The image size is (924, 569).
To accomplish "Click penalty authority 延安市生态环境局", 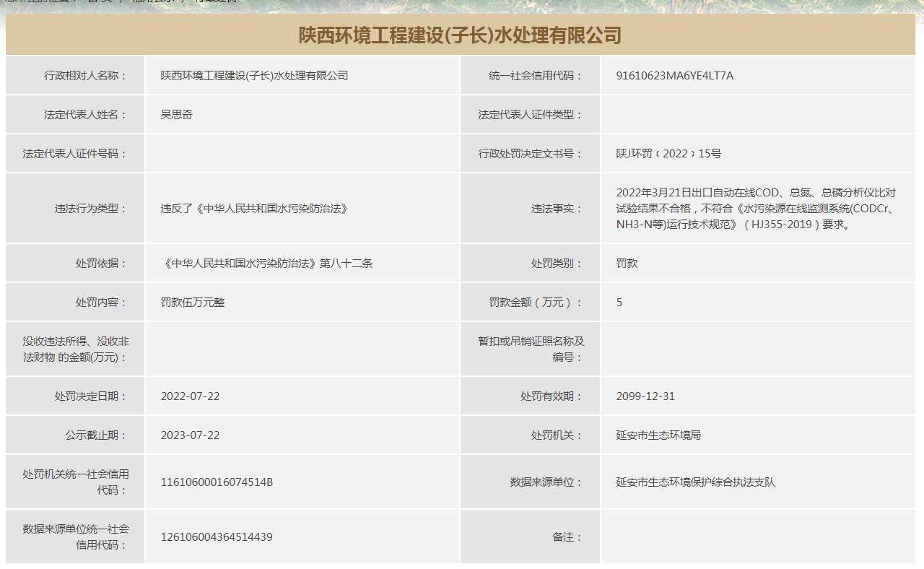I will [x=658, y=435].
